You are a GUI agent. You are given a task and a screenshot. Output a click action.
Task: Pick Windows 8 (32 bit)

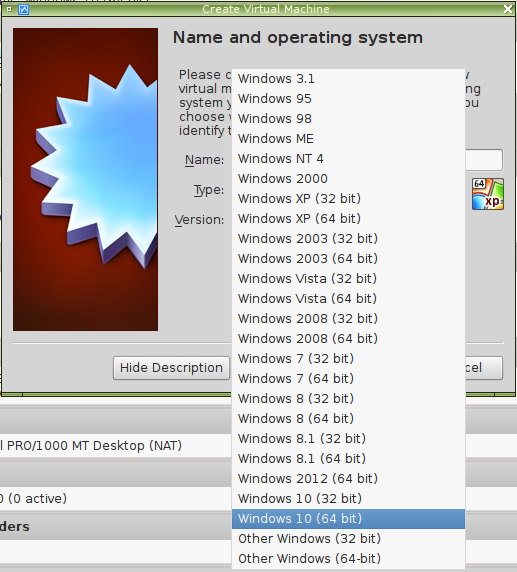point(348,398)
